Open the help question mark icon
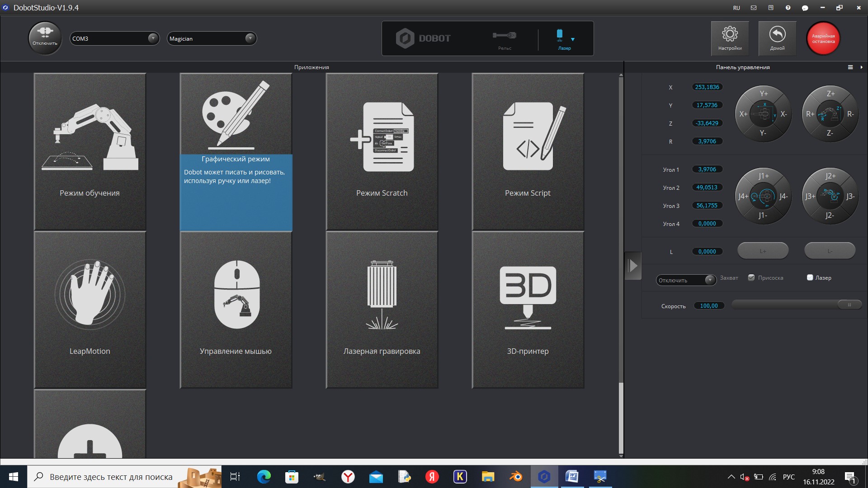This screenshot has width=868, height=488. [x=788, y=8]
